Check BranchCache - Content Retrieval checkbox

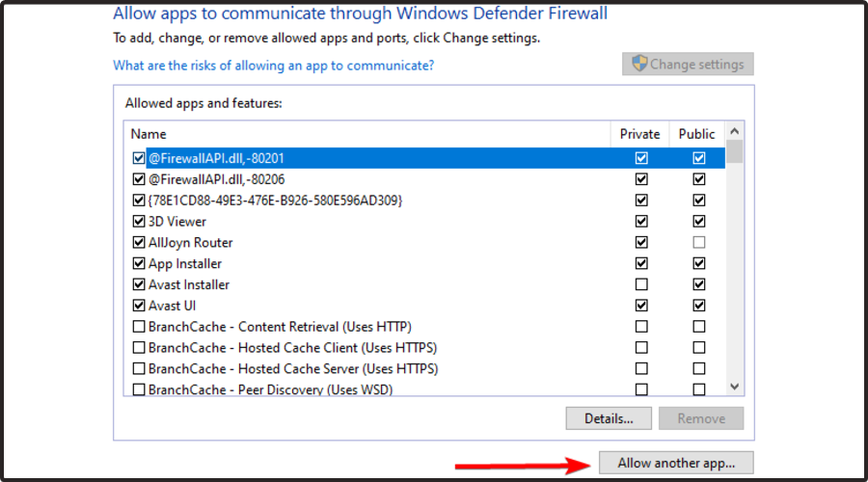tap(139, 328)
